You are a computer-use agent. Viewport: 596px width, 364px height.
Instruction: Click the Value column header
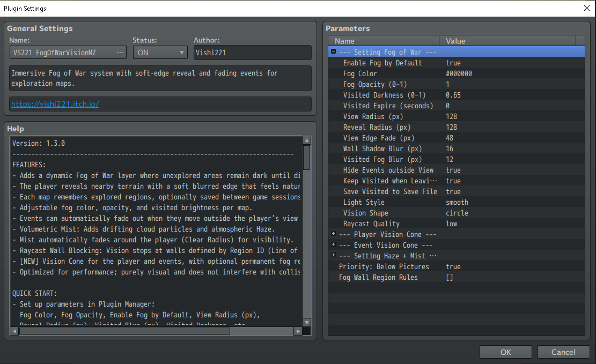[x=507, y=41]
